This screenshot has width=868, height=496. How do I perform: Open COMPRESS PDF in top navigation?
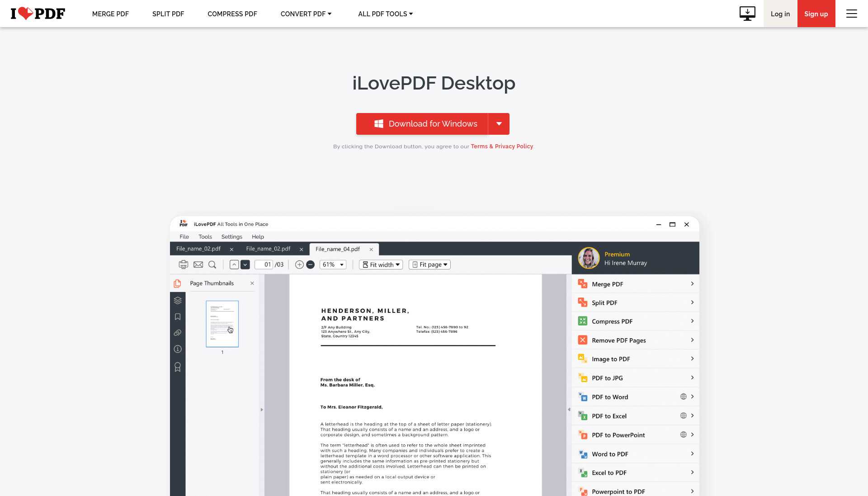click(x=232, y=14)
